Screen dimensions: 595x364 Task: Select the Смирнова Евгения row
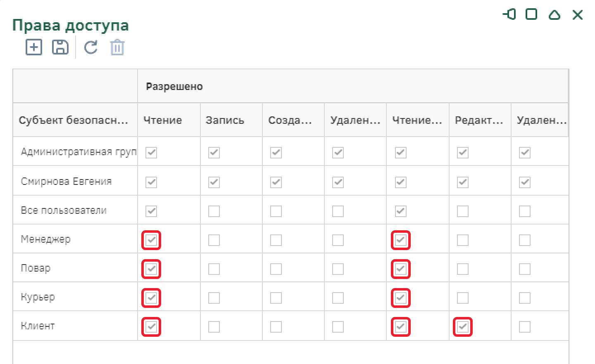click(66, 181)
